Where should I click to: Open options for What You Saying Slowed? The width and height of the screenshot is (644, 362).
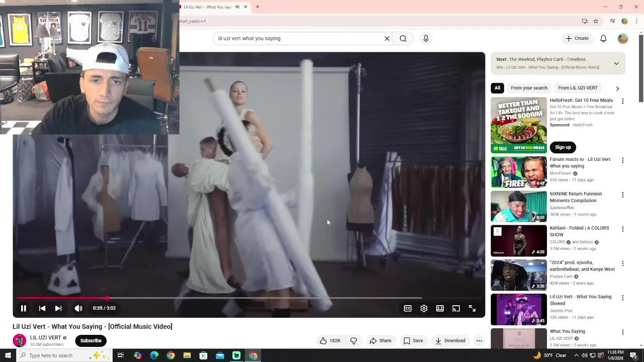point(623,298)
